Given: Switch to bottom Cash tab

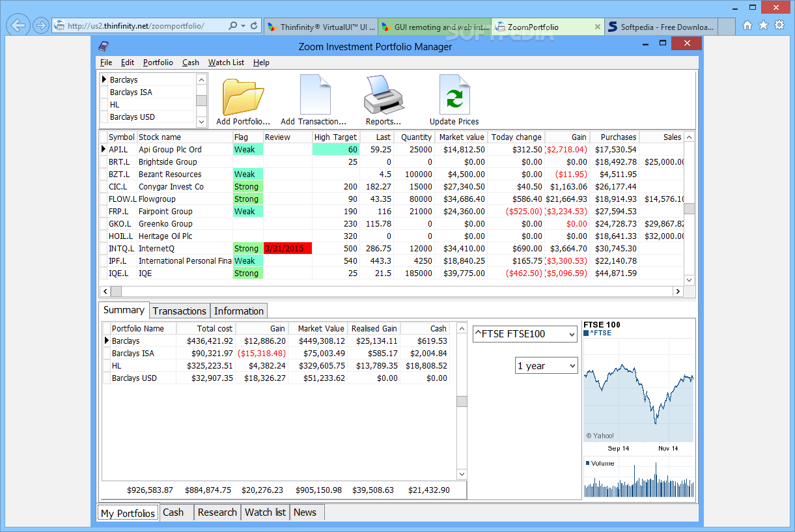Looking at the screenshot, I should point(176,512).
